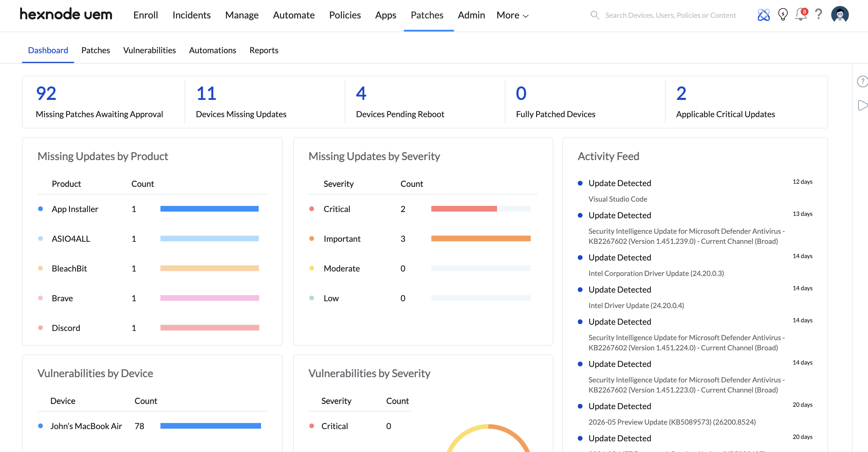This screenshot has width=868, height=452.
Task: Click the John's MacBook Air count bar
Action: point(210,426)
